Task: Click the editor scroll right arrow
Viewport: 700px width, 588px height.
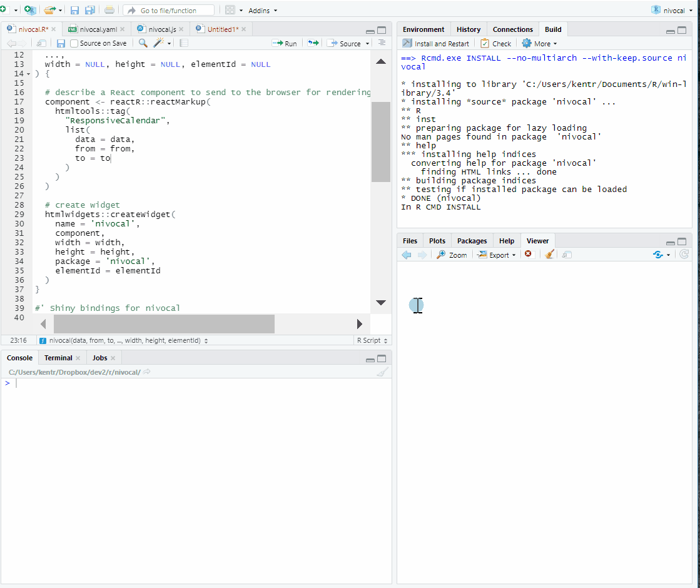Action: pyautogui.click(x=359, y=324)
